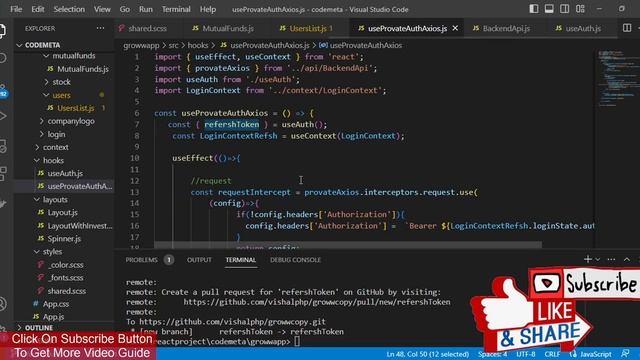Viewport: 640px width, 360px height.
Task: Toggle bottom panel layout icon
Action: click(x=549, y=9)
